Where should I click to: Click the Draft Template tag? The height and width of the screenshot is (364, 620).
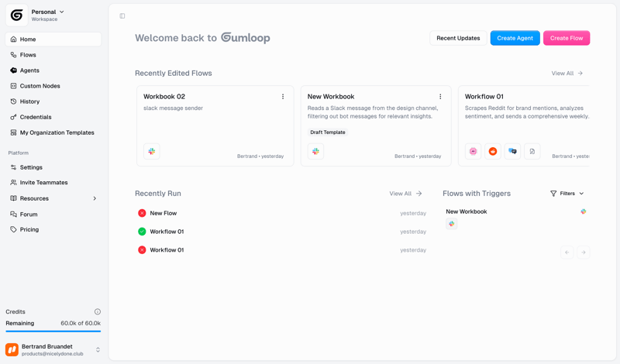(328, 132)
